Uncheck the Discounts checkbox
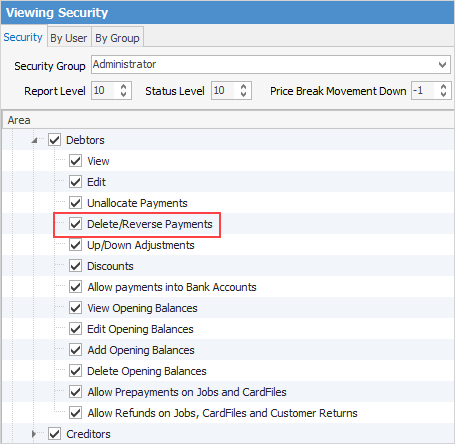The image size is (455, 444). 75,266
